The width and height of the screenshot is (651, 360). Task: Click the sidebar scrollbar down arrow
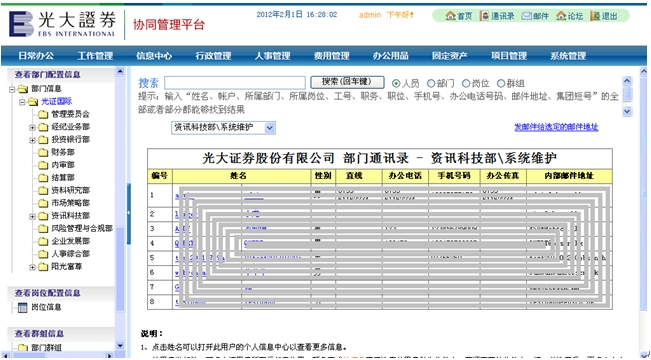coord(120,345)
